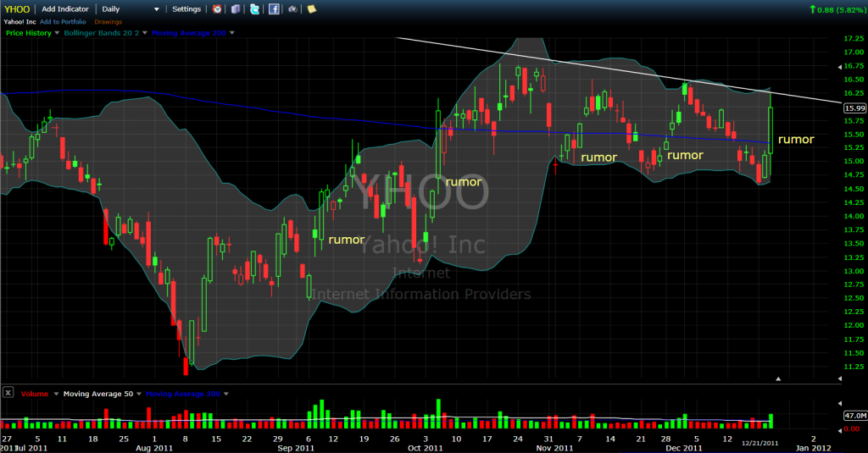This screenshot has height=453, width=868.
Task: Click the rightmost rumor annotation
Action: (x=796, y=140)
